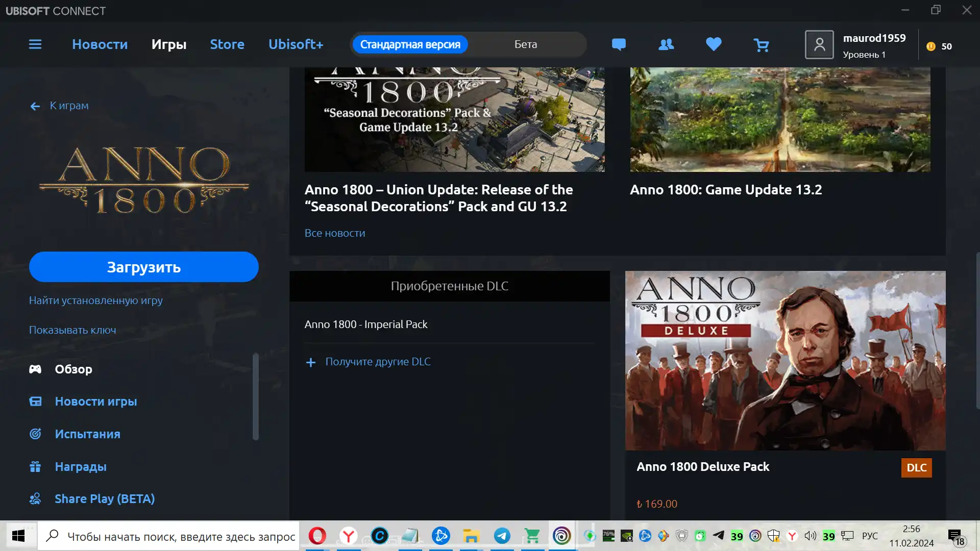Viewport: 980px width, 551px height.
Task: Open the blue C app on taskbar
Action: tap(379, 536)
